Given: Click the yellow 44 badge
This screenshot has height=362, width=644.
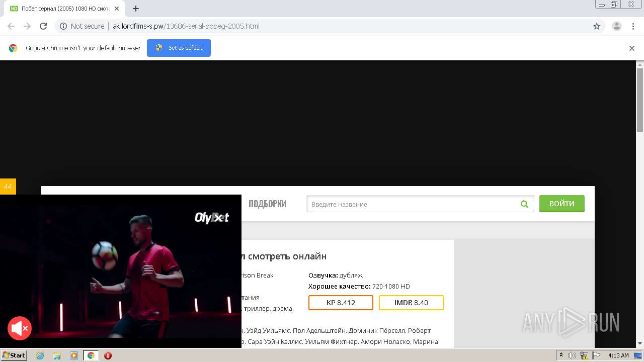Looking at the screenshot, I should 8,187.
